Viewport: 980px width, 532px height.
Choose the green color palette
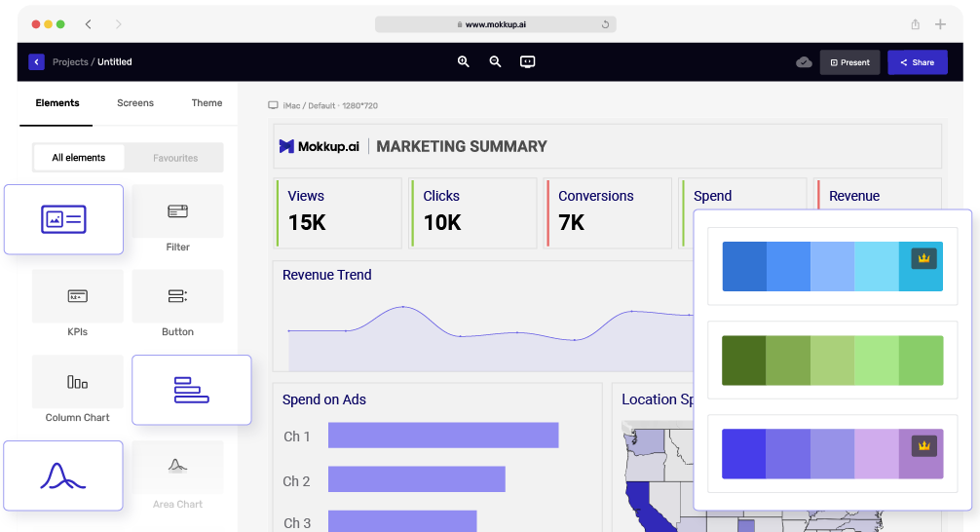click(832, 361)
